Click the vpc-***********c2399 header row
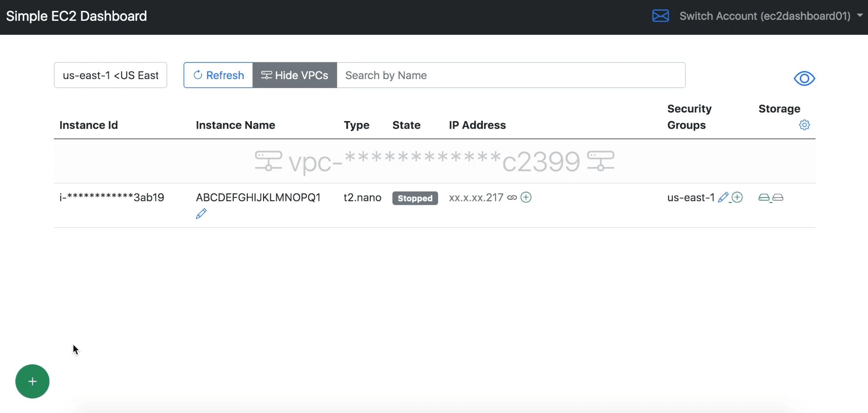The height and width of the screenshot is (413, 868). click(x=434, y=161)
